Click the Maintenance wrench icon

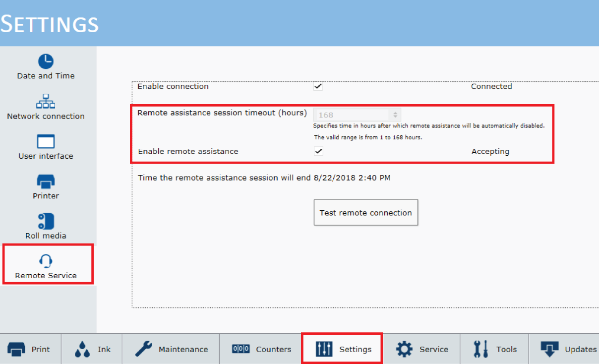click(x=143, y=349)
